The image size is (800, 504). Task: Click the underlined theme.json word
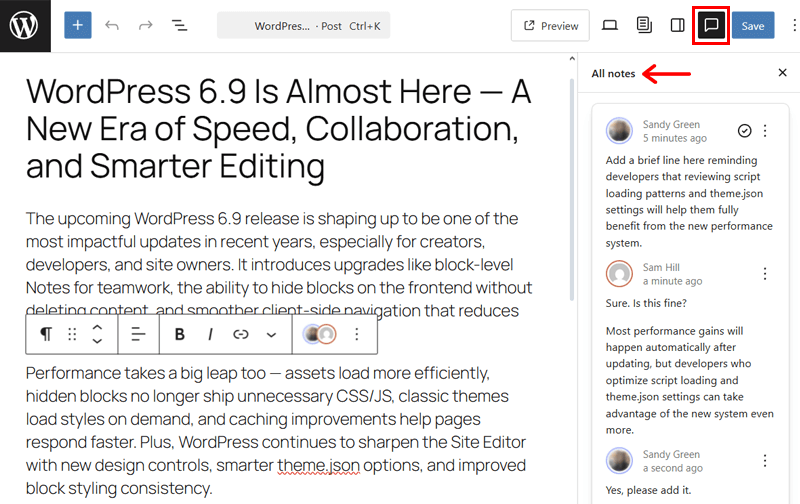pyautogui.click(x=318, y=465)
